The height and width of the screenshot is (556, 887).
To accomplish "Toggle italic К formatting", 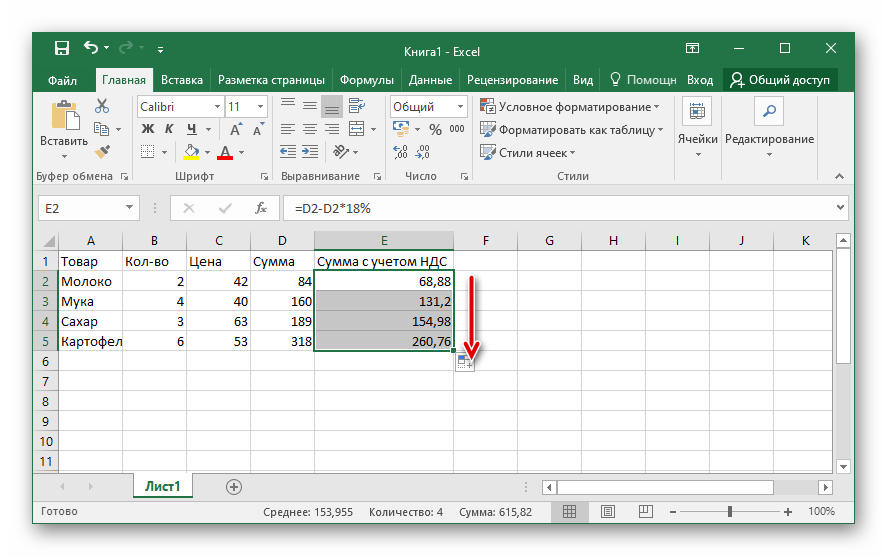I will (166, 129).
